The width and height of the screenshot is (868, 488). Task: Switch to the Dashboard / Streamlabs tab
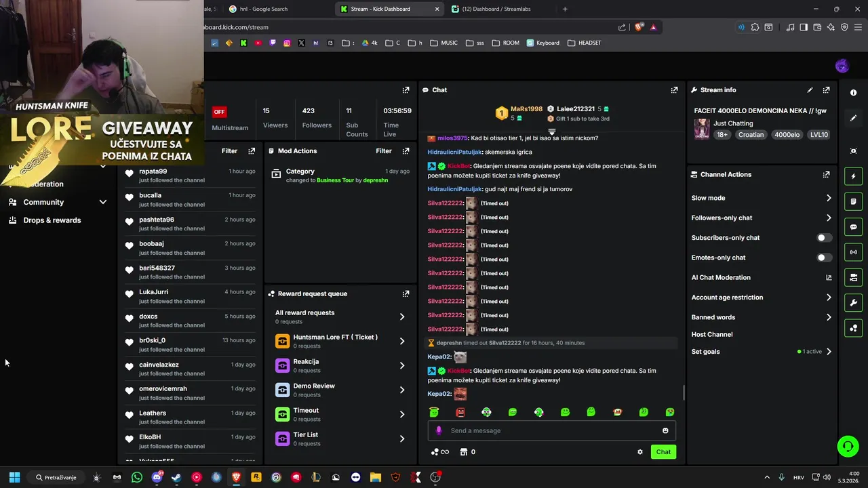tap(502, 9)
